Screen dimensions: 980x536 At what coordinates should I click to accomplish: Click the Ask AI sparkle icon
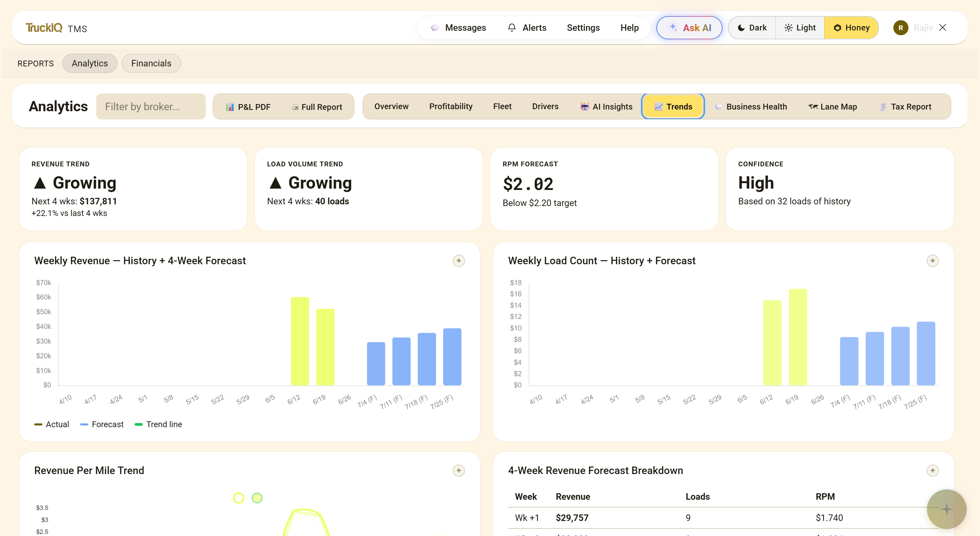click(x=673, y=27)
